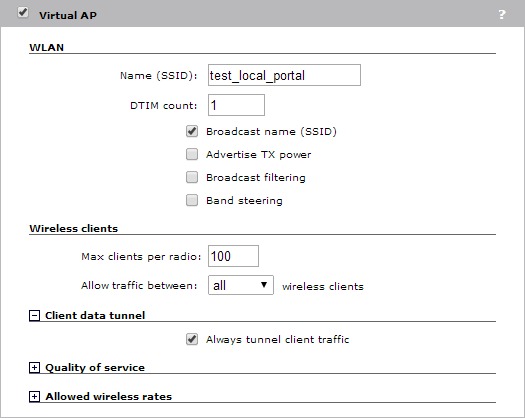Image resolution: width=525 pixels, height=418 pixels.
Task: Click the 'Max clients per radio:' label
Action: tap(141, 257)
